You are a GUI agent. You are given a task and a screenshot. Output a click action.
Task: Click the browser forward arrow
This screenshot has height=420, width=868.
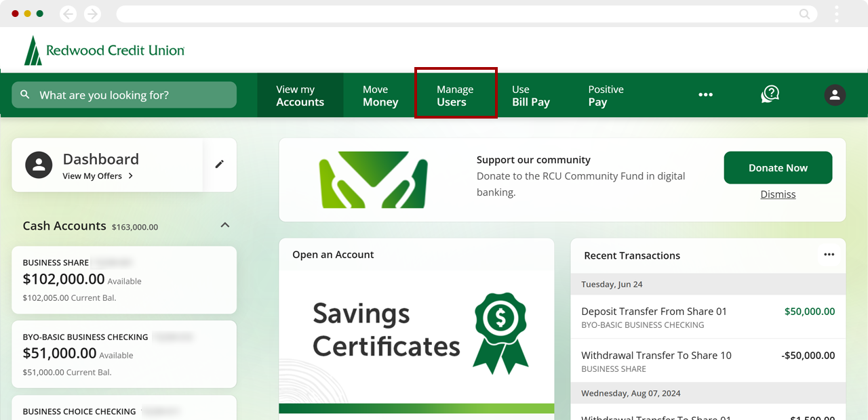point(92,14)
